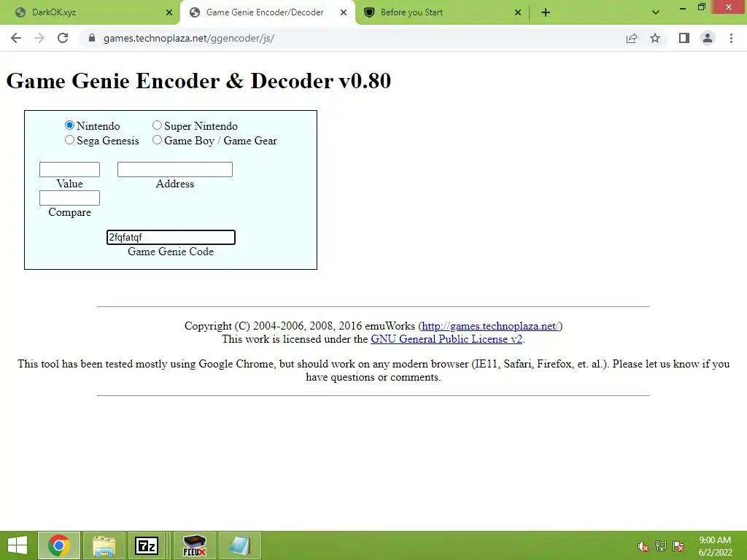Open File Explorer from the taskbar
747x560 pixels.
pos(104,545)
